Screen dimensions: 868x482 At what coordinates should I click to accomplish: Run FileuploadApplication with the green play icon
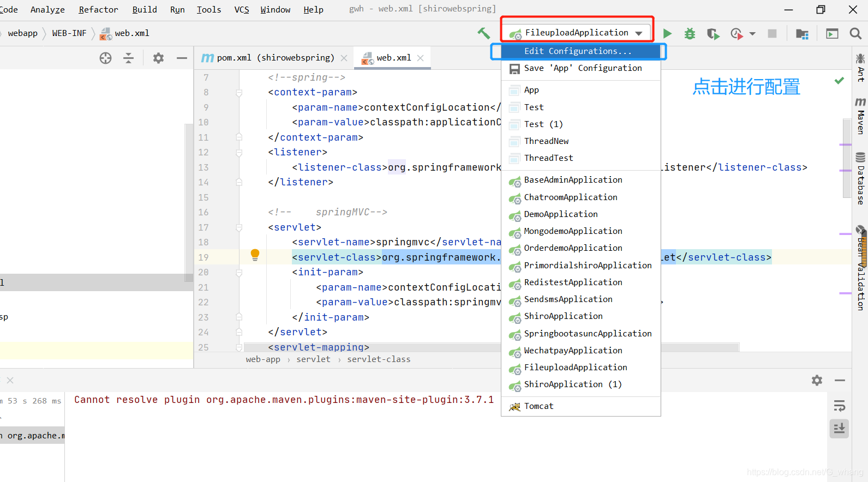point(667,34)
